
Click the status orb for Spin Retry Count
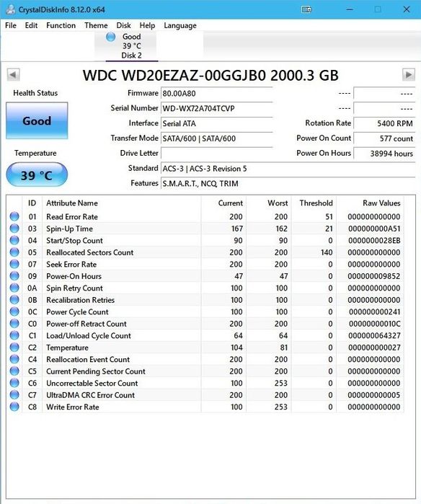14,288
